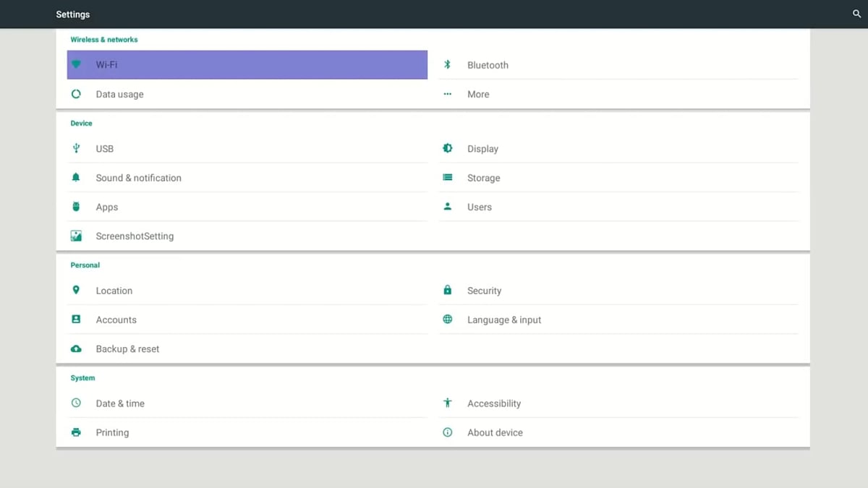Click the Users person icon
Screen dimensions: 868x488
click(x=447, y=207)
